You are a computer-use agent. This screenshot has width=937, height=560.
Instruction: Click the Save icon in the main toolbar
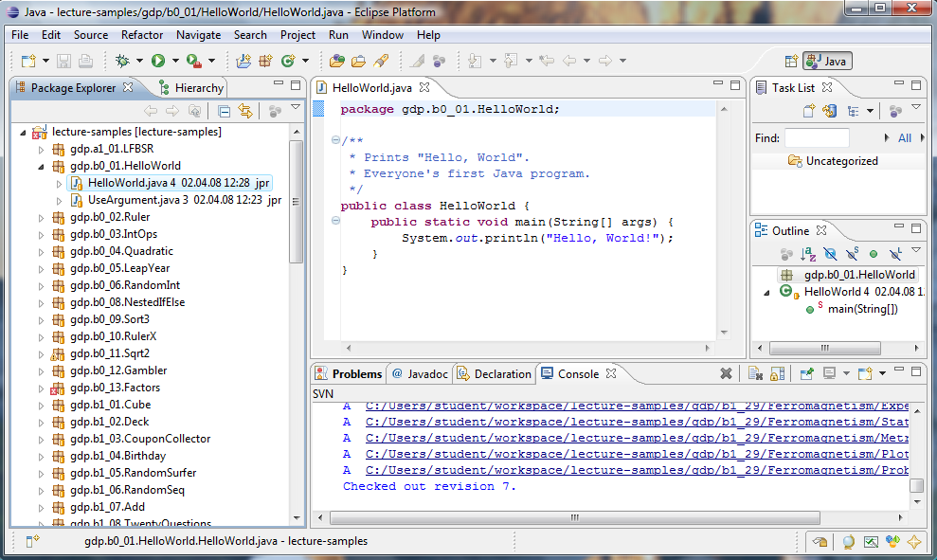coord(63,61)
